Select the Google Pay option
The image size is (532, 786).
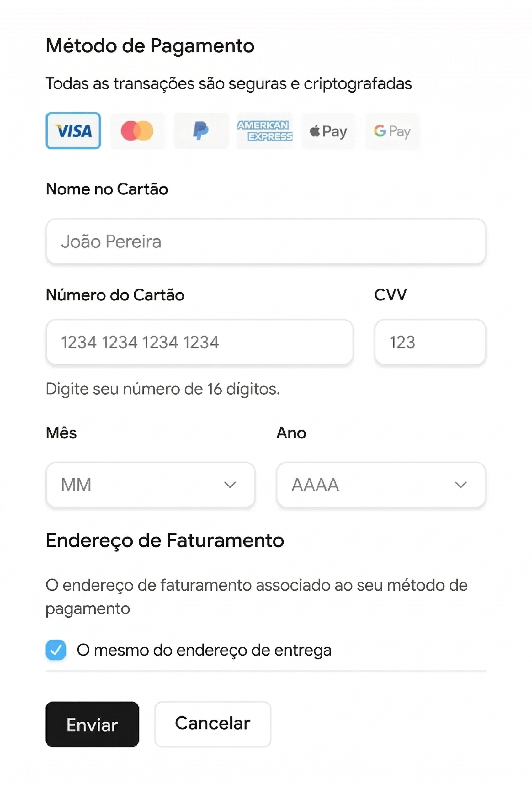click(x=392, y=130)
